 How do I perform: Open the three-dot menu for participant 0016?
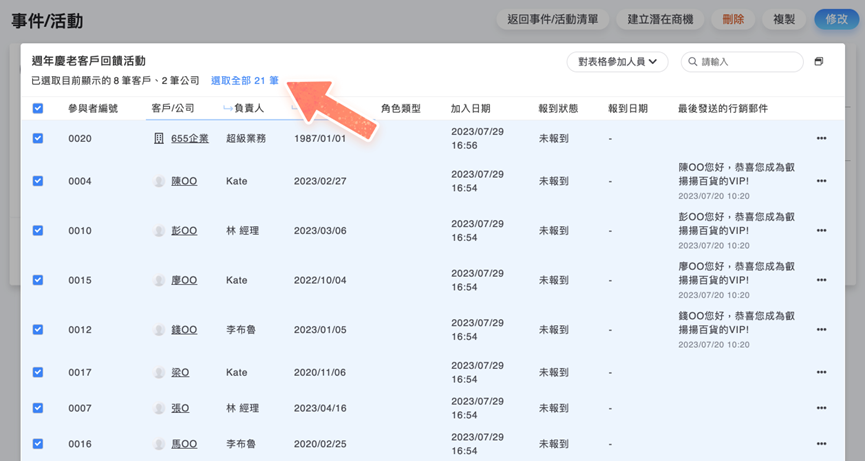tap(821, 444)
